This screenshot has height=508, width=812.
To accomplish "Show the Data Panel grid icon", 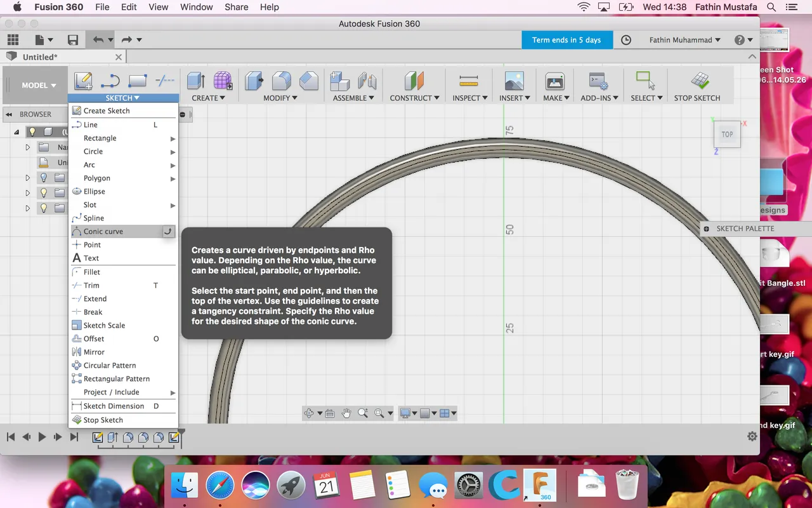I will [x=13, y=40].
